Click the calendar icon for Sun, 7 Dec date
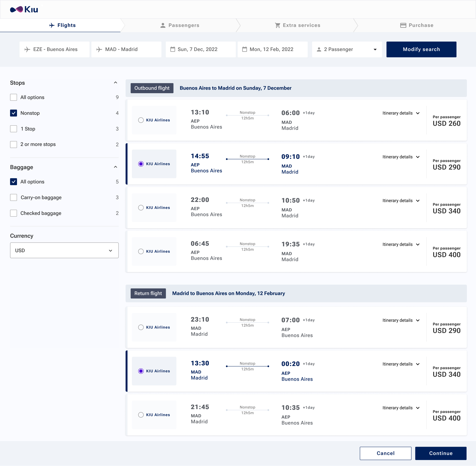 pyautogui.click(x=173, y=49)
